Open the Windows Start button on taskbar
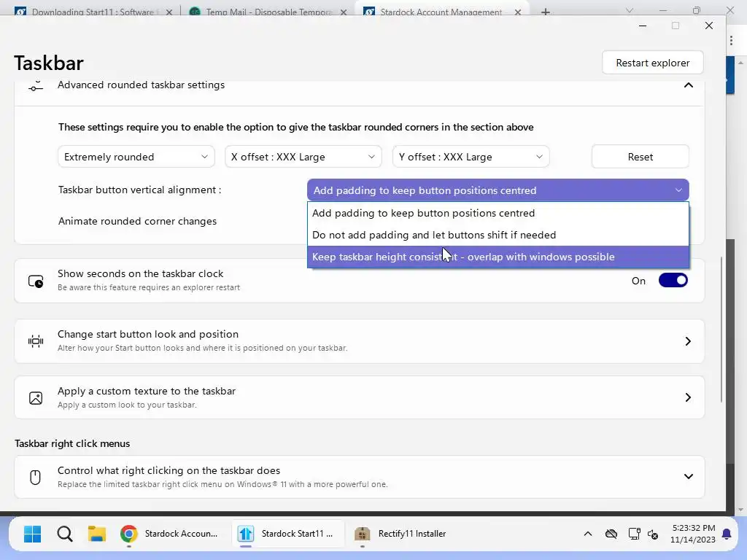 pyautogui.click(x=32, y=534)
